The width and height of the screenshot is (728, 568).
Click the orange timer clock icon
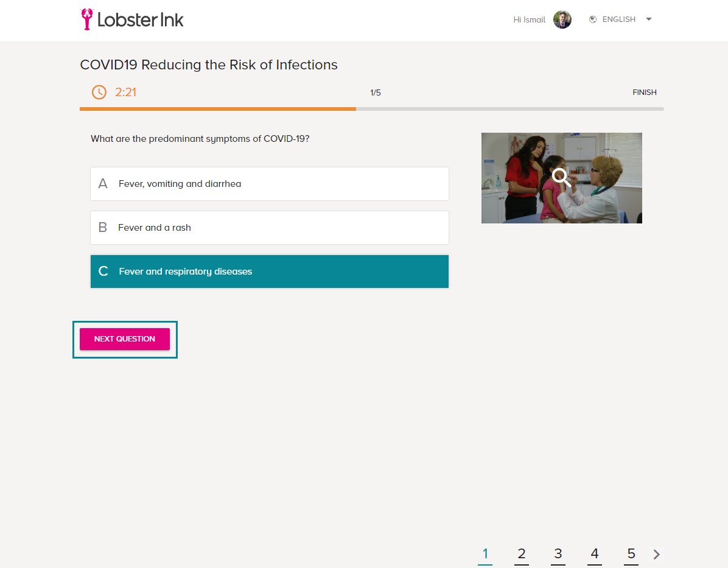tap(99, 92)
